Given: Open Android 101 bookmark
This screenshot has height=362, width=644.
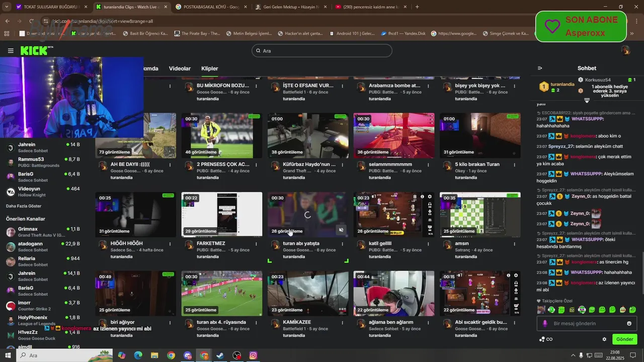Looking at the screenshot, I should pyautogui.click(x=352, y=34).
